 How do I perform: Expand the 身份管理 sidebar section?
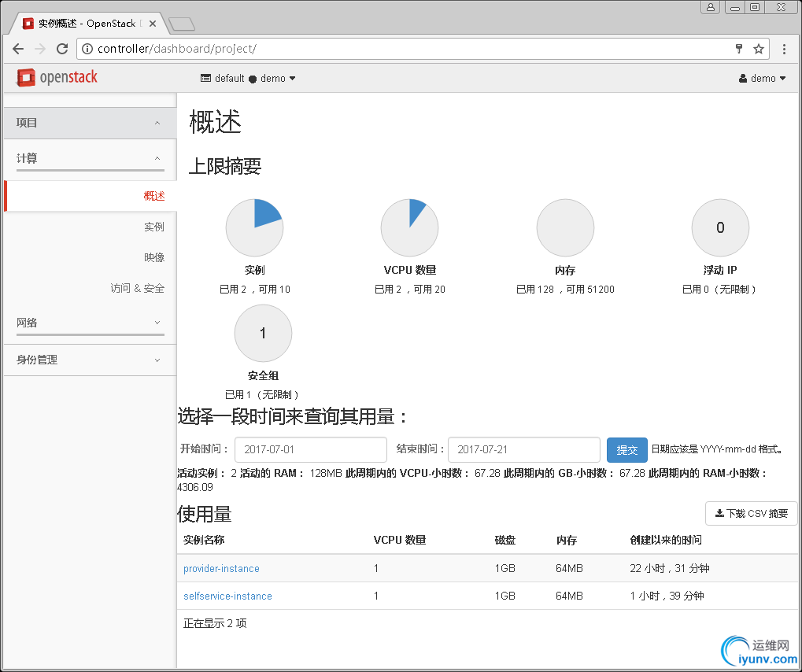click(90, 360)
